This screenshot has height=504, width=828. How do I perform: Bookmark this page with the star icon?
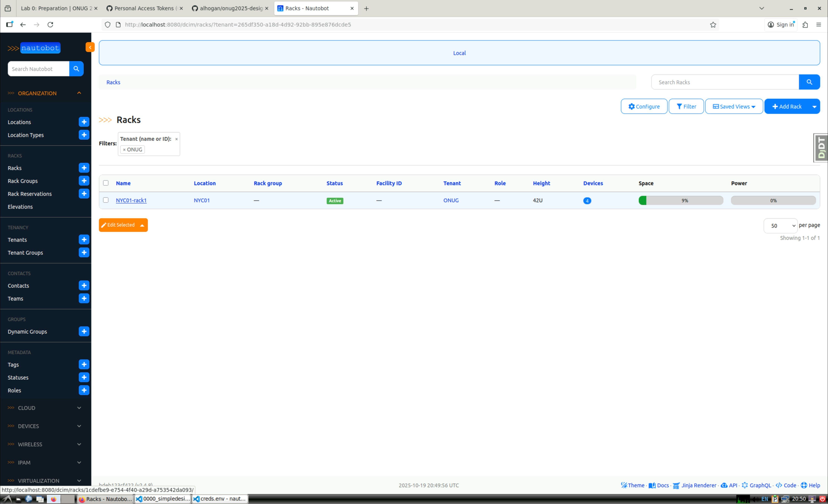pos(713,24)
